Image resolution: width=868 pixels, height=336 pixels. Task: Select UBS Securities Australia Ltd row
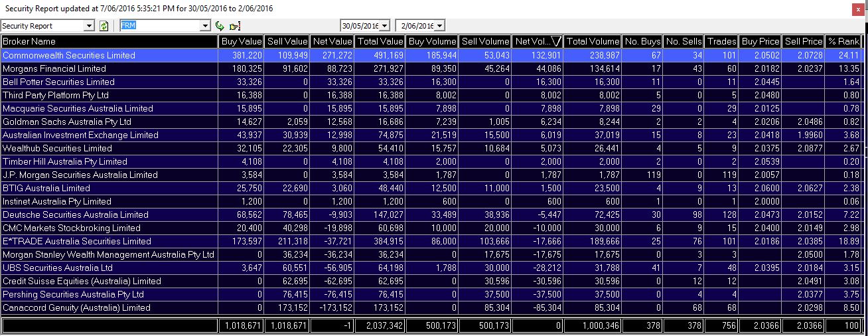(x=432, y=268)
